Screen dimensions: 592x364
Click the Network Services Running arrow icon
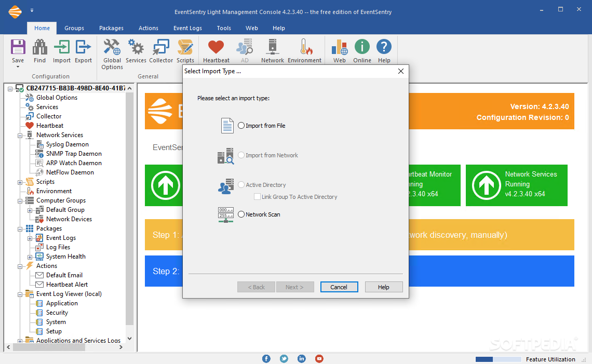(486, 185)
